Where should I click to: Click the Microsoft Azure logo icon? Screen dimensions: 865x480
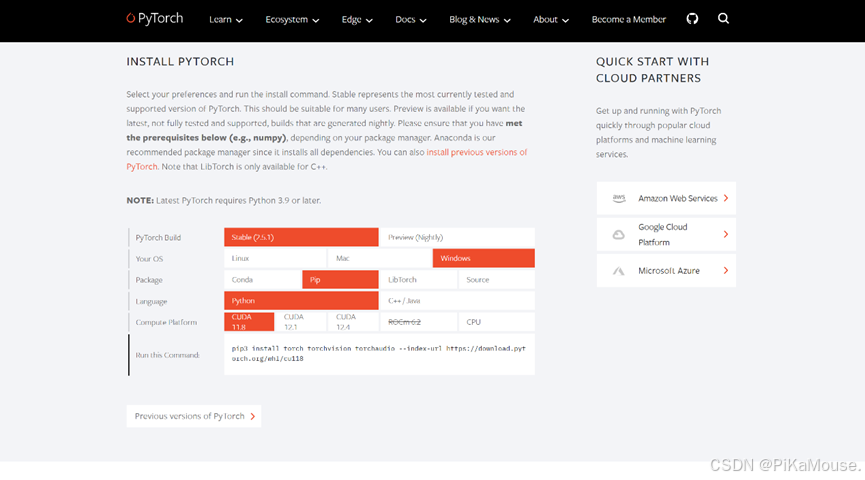click(x=619, y=271)
